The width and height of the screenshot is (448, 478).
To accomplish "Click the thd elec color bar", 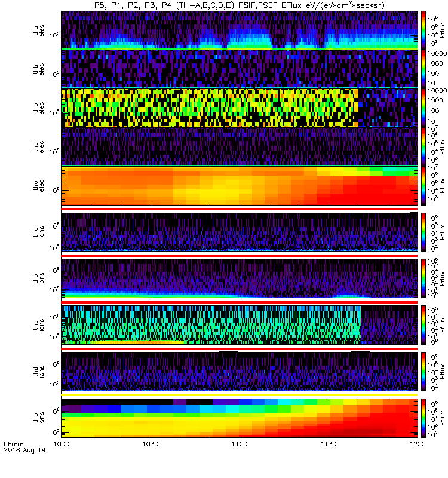I will pyautogui.click(x=424, y=146).
